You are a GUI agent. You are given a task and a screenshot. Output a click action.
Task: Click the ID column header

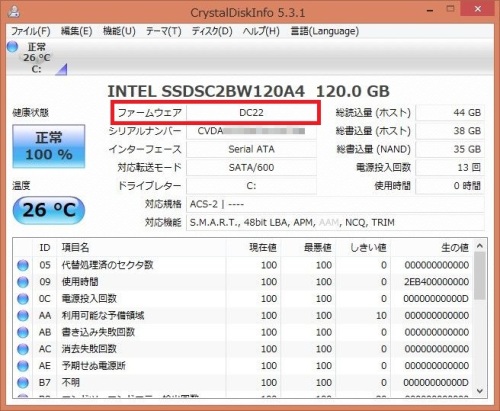click(45, 248)
